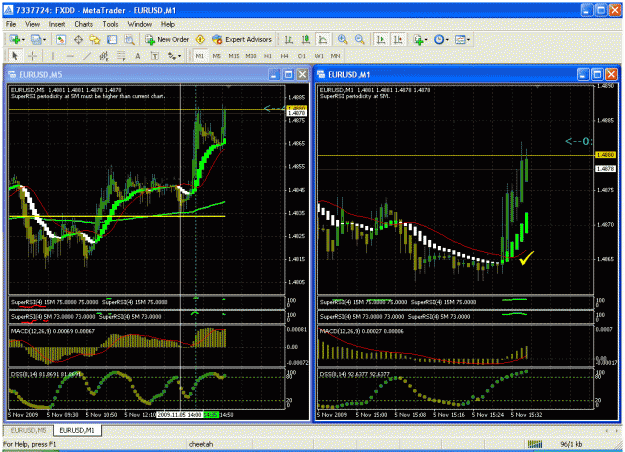
Task: Click the 1.4880 yellow price label in M1 chart
Action: (x=605, y=155)
